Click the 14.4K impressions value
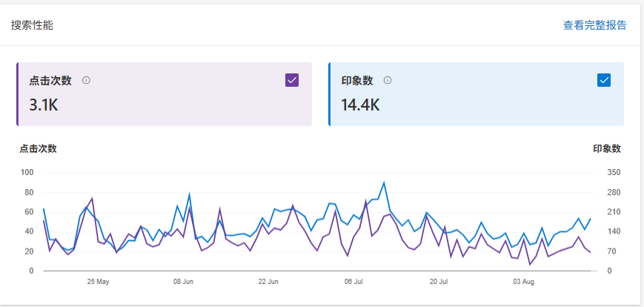This screenshot has width=644, height=307. click(x=360, y=105)
